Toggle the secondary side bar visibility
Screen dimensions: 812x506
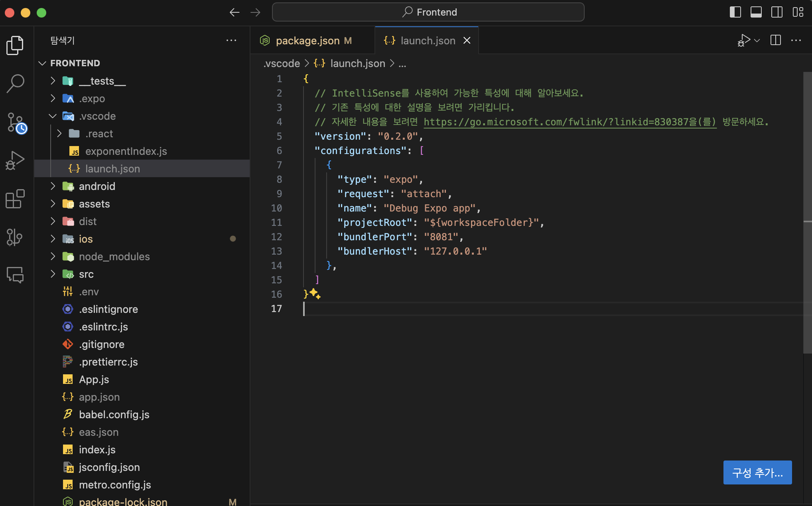pyautogui.click(x=777, y=12)
